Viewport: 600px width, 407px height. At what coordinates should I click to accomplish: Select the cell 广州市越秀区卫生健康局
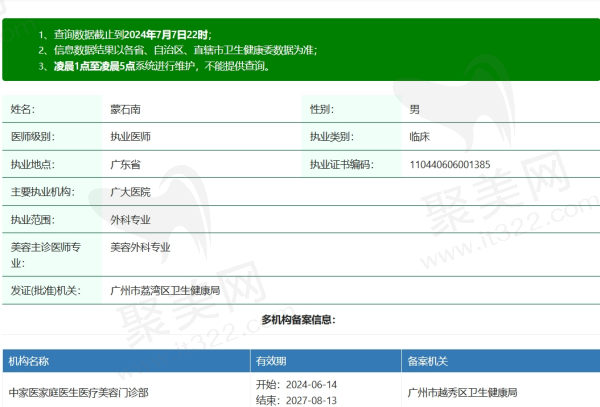coord(462,392)
